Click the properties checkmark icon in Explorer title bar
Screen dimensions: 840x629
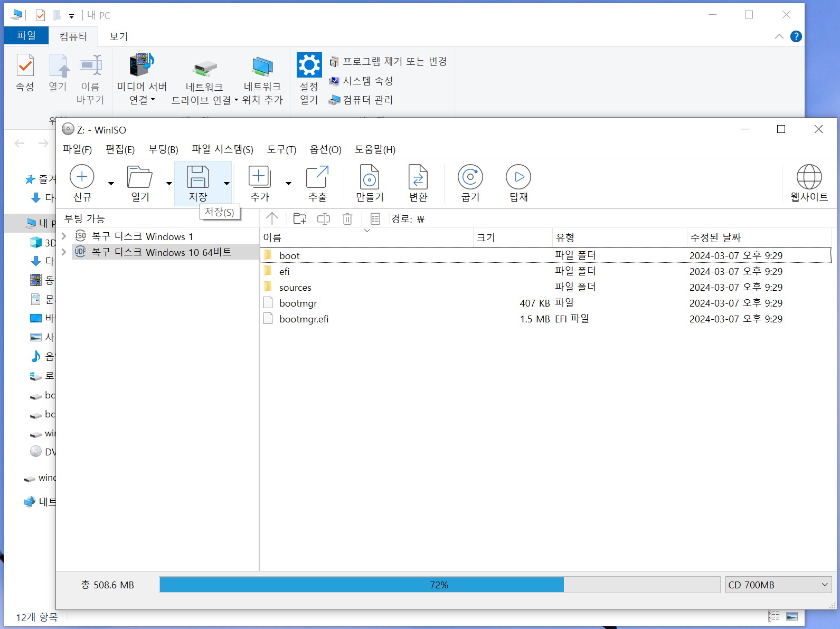[x=40, y=15]
